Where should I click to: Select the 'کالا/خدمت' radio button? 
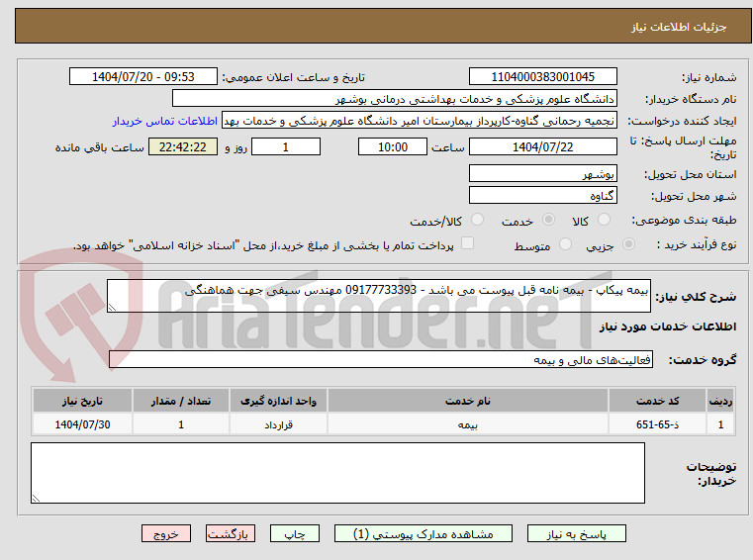point(477,220)
